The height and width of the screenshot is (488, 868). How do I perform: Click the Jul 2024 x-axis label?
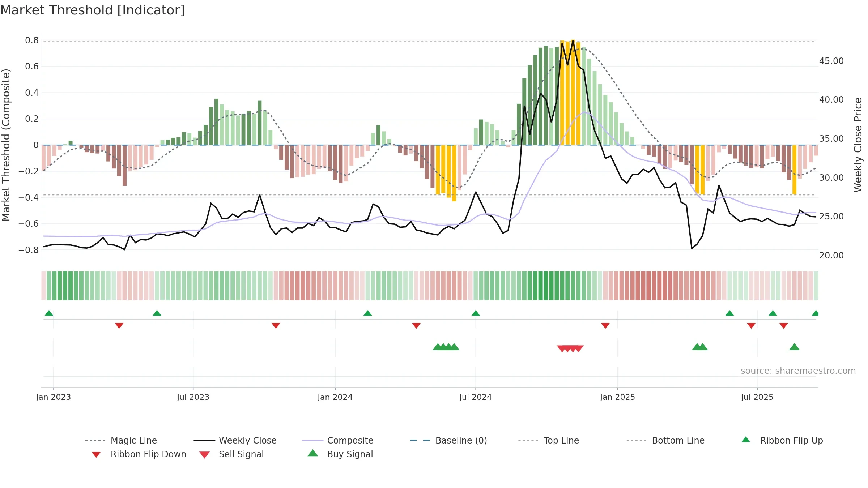476,397
